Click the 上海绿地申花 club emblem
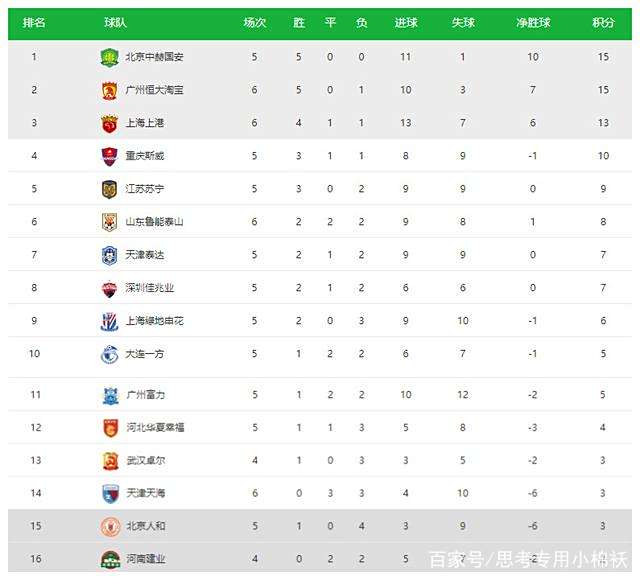The height and width of the screenshot is (580, 640). [109, 321]
